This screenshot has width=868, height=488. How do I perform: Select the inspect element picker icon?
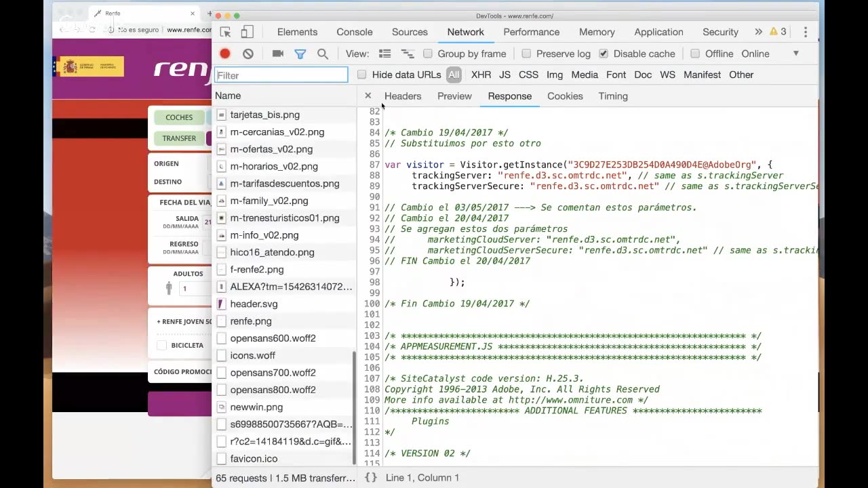coord(226,32)
